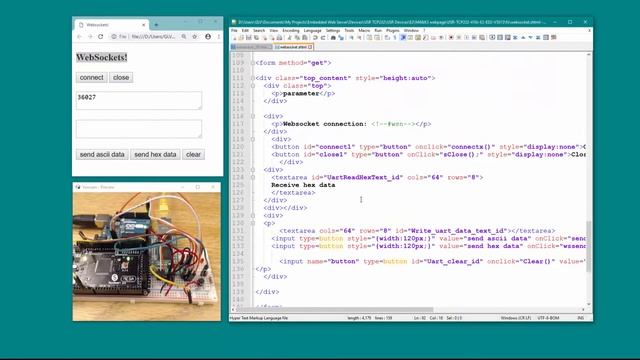Screen dimensions: 640x360
Task: Click the browser forward arrow
Action: (90, 37)
